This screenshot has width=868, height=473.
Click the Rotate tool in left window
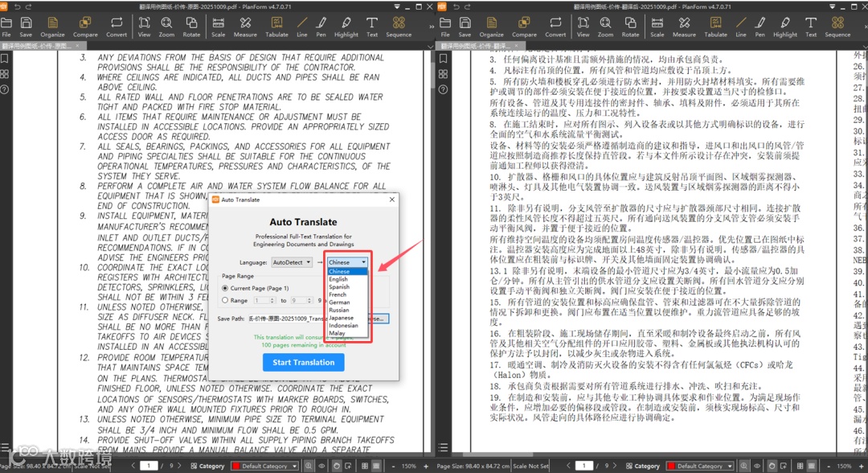[x=191, y=27]
